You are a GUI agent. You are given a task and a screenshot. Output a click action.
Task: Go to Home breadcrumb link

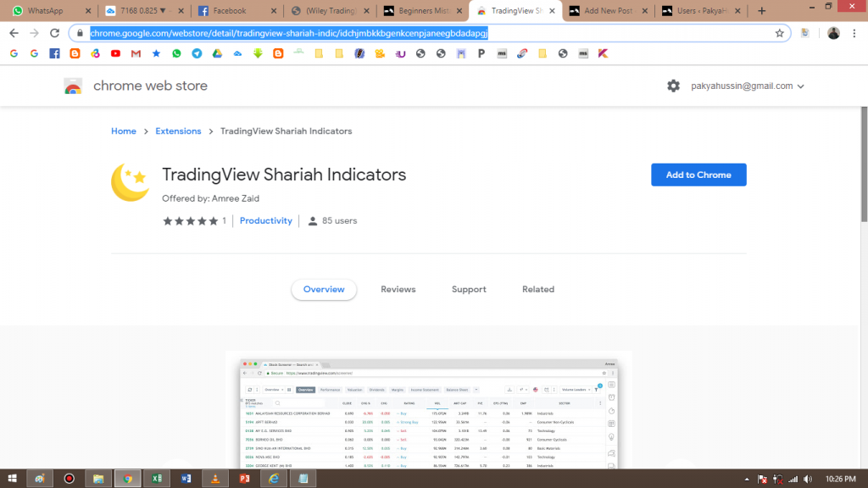124,131
